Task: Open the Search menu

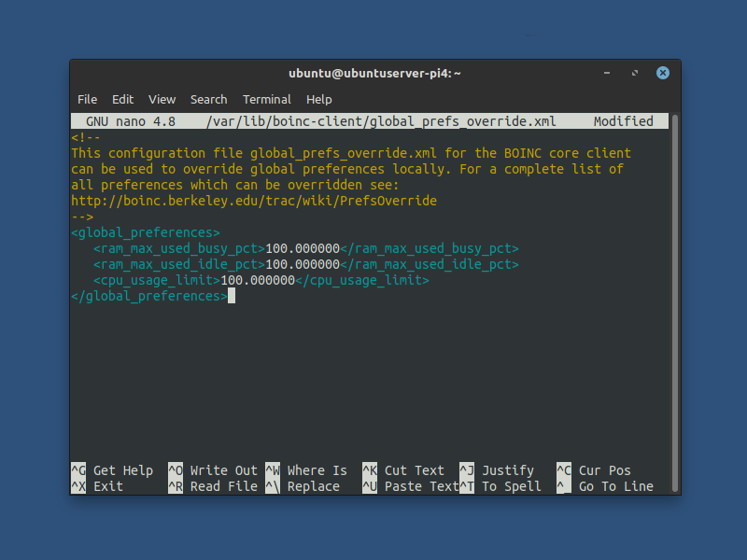Action: click(x=208, y=100)
